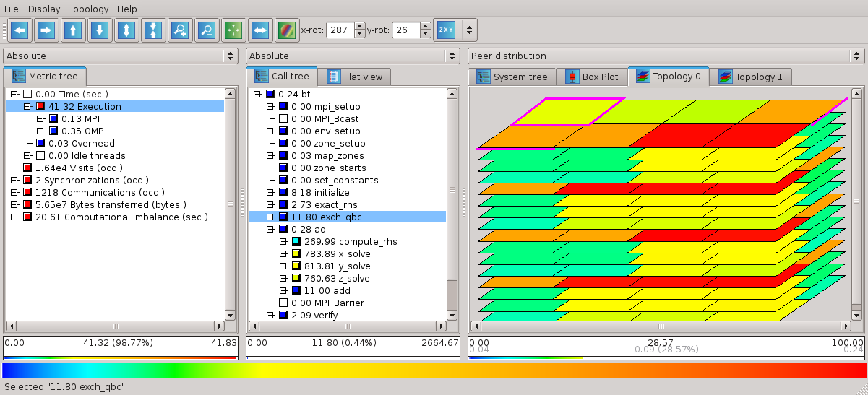Click the decrease plane distance icon
868x395 pixels.
(x=152, y=30)
